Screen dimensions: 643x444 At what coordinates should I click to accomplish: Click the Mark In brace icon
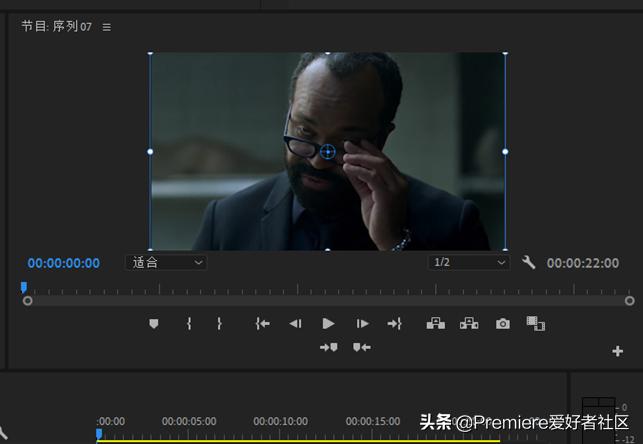pyautogui.click(x=189, y=324)
